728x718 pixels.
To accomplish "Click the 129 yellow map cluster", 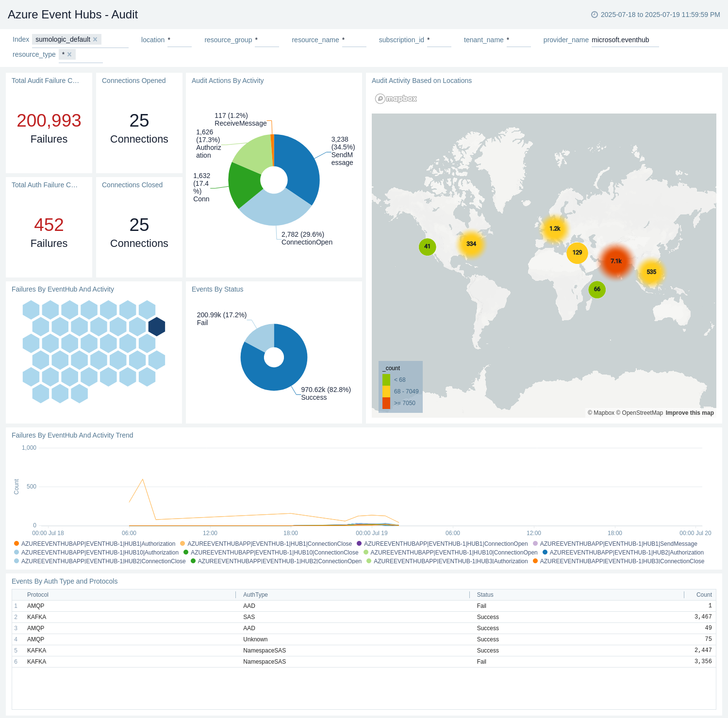I will coord(577,253).
